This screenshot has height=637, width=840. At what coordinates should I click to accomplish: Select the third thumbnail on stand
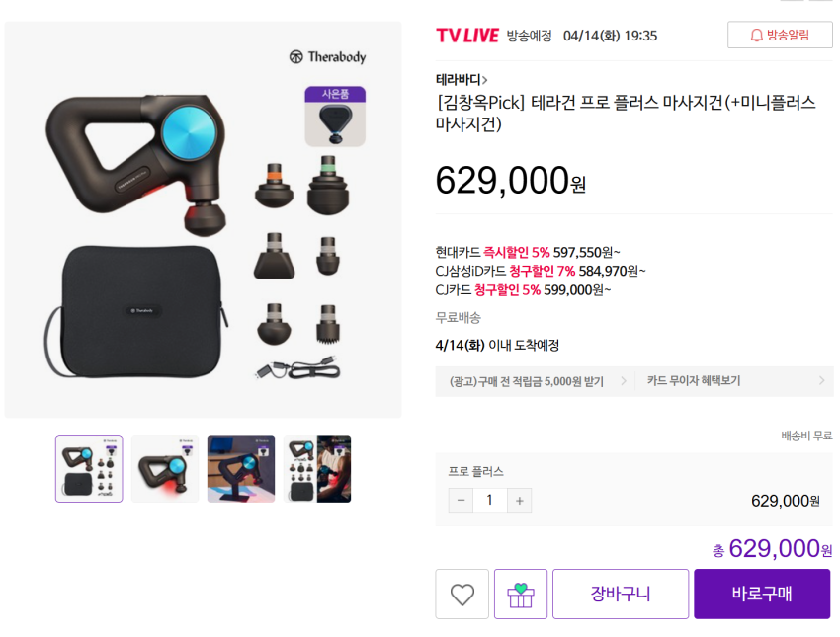pyautogui.click(x=241, y=468)
